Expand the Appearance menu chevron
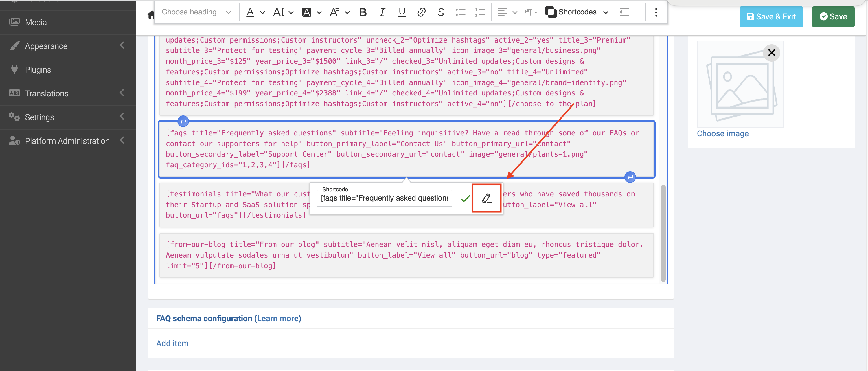Image resolution: width=868 pixels, height=371 pixels. (122, 45)
